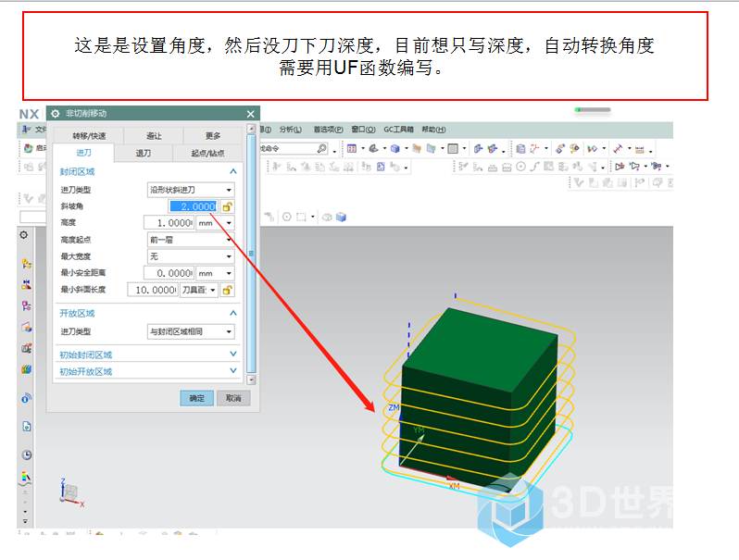739x560 pixels.
Task: Open the 分析(L) menu
Action: click(x=291, y=129)
